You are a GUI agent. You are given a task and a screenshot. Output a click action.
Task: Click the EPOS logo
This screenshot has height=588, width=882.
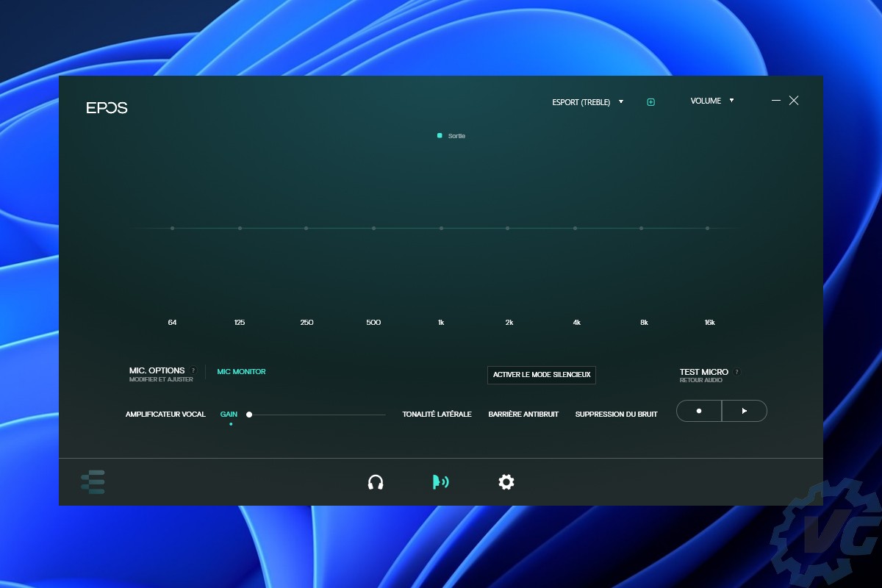click(x=107, y=107)
